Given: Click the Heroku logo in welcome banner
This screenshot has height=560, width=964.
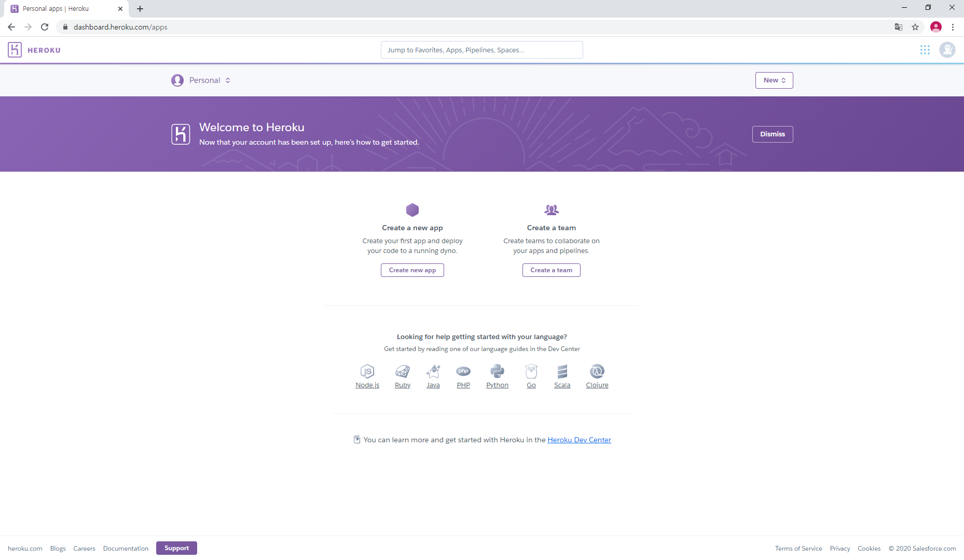Looking at the screenshot, I should point(181,134).
